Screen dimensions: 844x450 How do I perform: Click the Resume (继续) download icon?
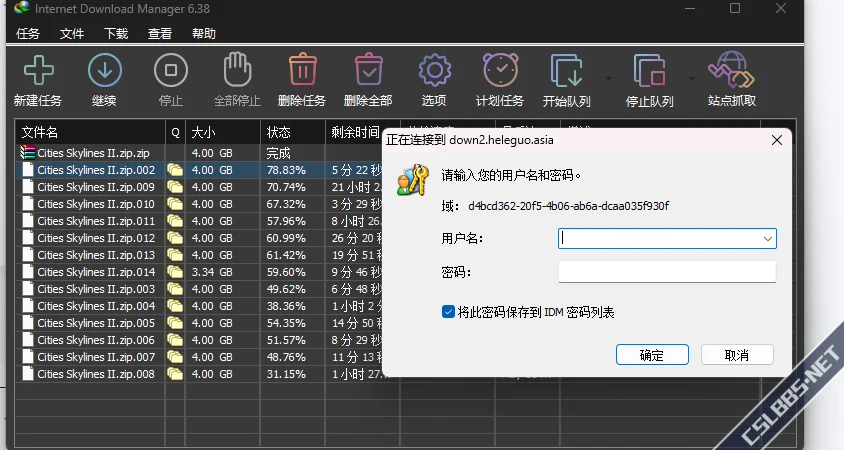104,71
